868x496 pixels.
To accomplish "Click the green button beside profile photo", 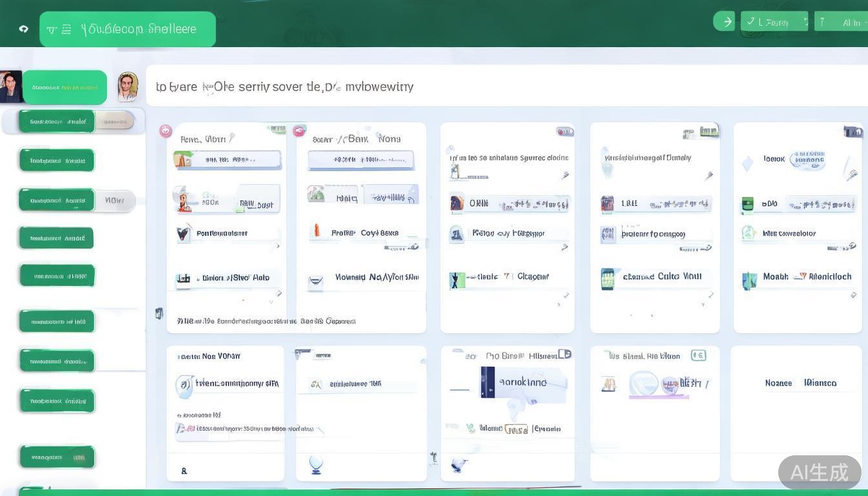I will pyautogui.click(x=65, y=87).
